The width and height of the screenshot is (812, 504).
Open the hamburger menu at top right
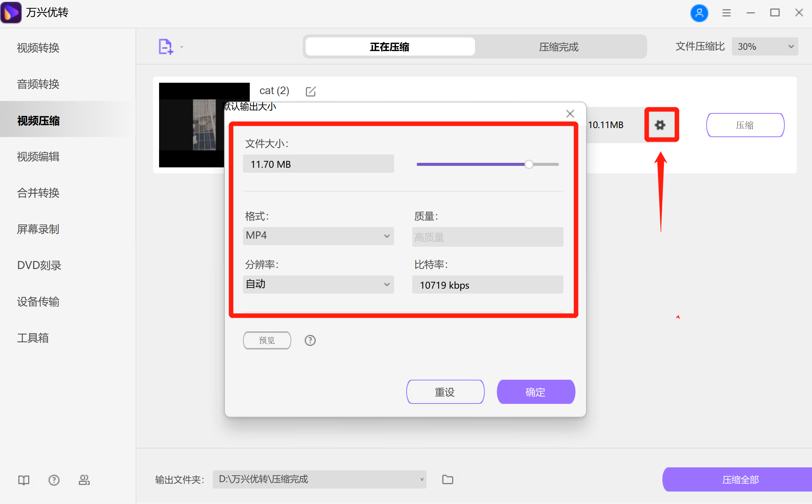coord(726,13)
